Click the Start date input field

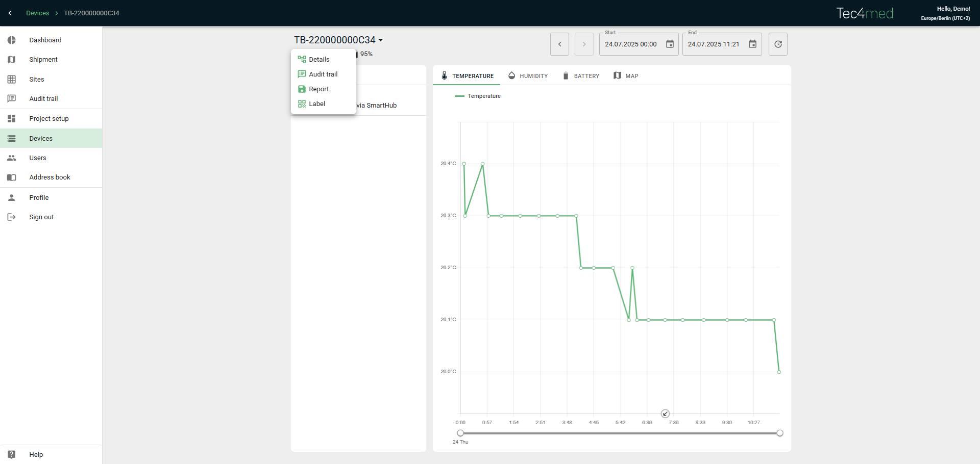coord(631,44)
